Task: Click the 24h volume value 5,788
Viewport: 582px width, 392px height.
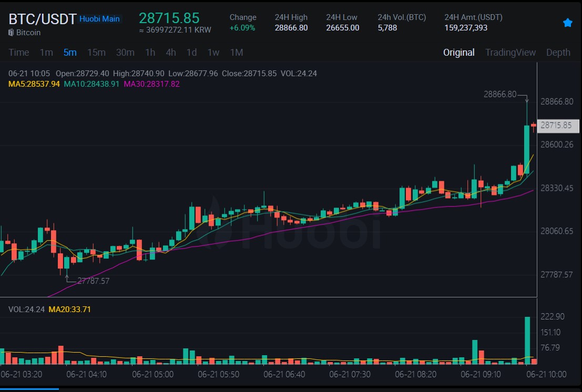Action: click(387, 28)
